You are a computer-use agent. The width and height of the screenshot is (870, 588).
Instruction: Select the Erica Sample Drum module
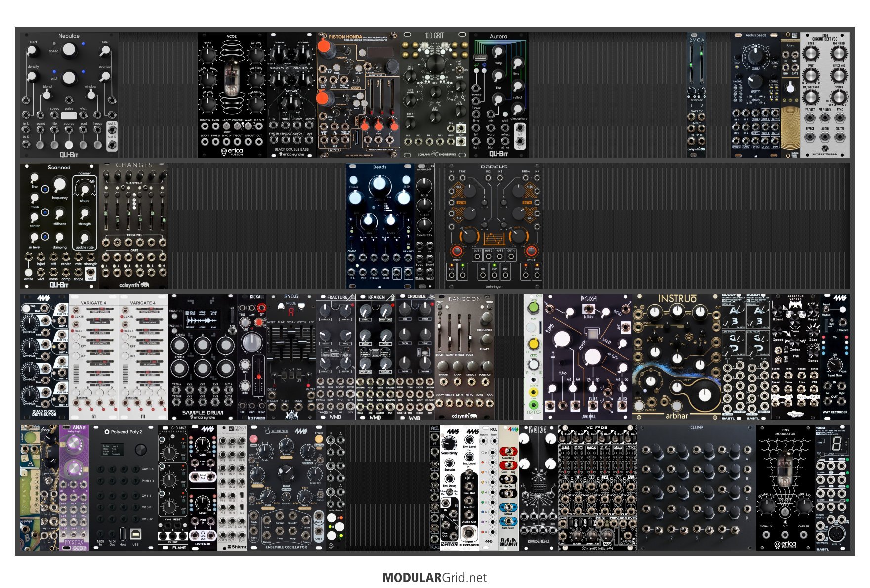[203, 357]
